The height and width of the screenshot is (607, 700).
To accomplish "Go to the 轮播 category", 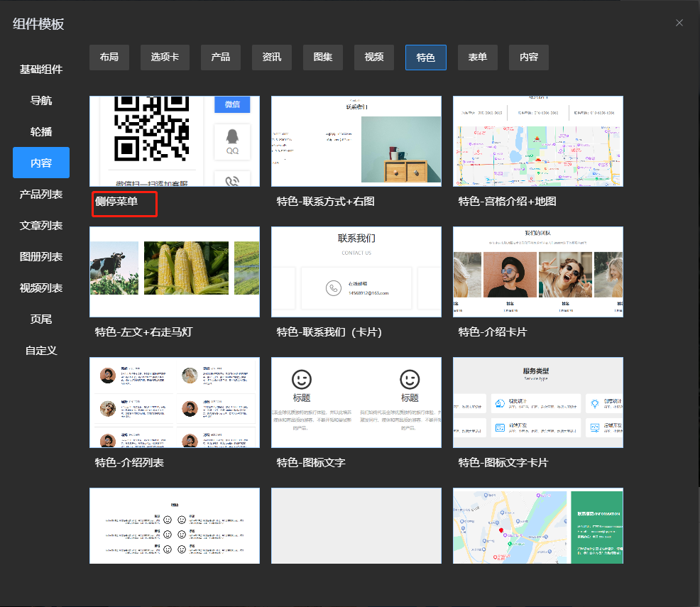I will point(41,131).
